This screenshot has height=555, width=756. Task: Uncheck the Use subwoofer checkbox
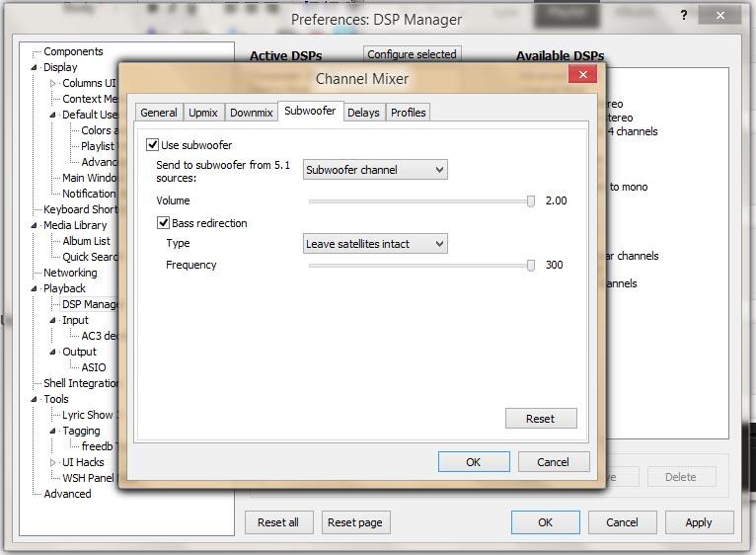153,145
